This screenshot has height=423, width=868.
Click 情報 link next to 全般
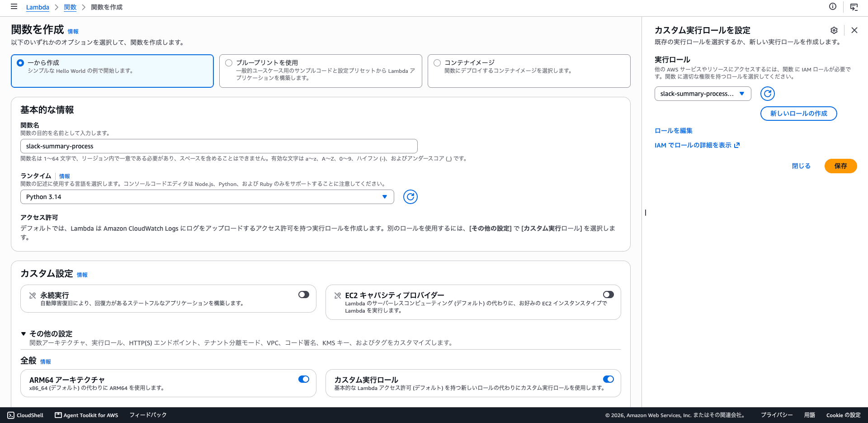tap(45, 362)
